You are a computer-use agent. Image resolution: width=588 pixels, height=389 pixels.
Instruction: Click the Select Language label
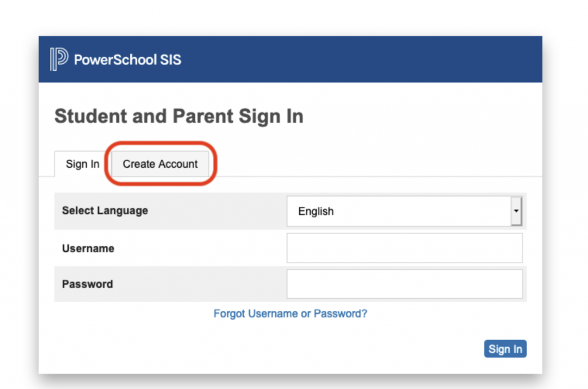[x=105, y=211]
